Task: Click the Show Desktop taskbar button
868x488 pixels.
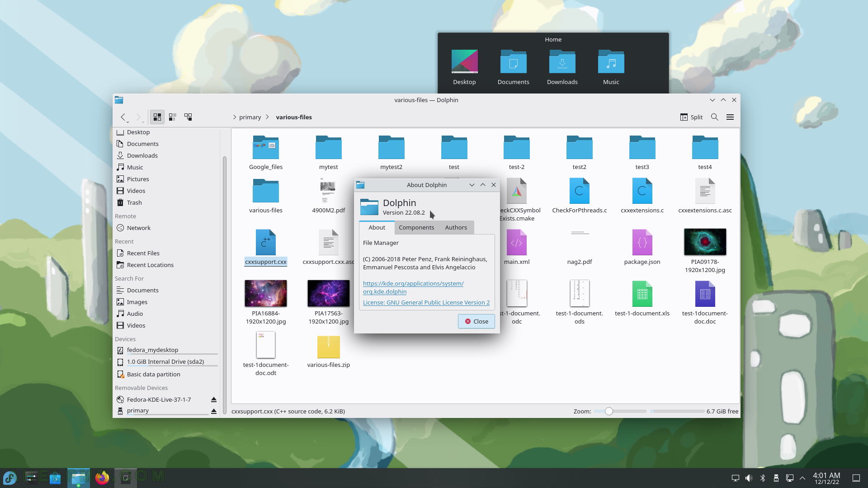Action: [856, 478]
